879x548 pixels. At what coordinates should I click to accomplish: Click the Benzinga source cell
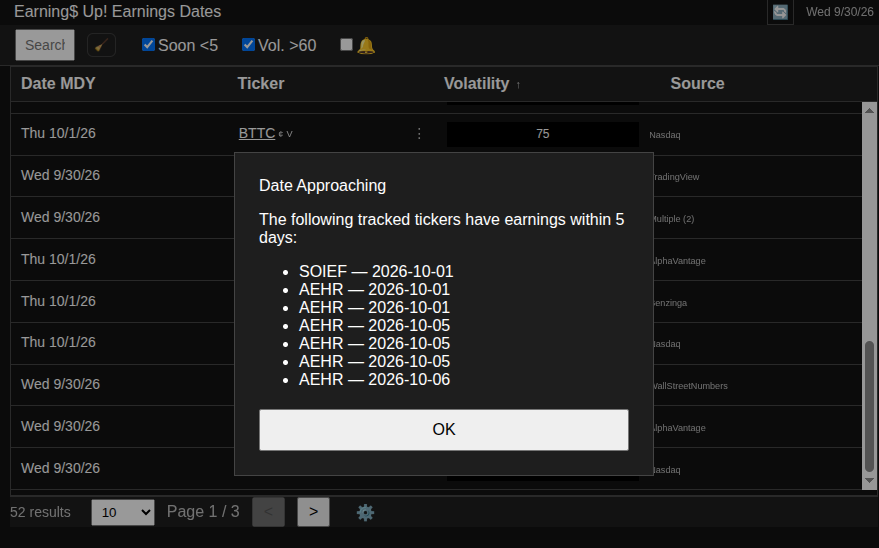(670, 303)
